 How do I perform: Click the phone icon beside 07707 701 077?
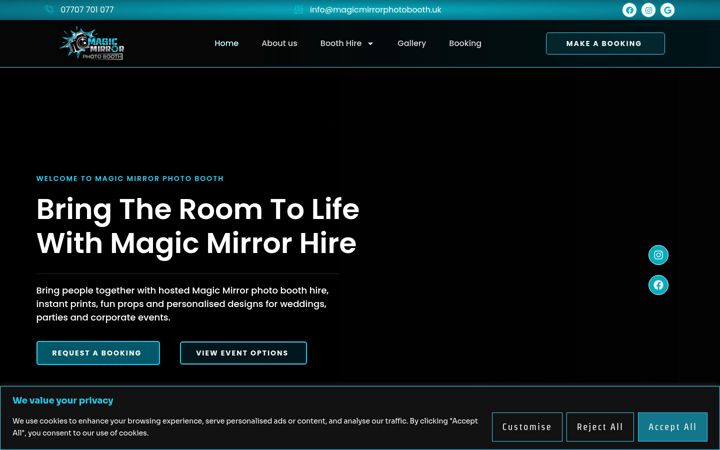(49, 10)
